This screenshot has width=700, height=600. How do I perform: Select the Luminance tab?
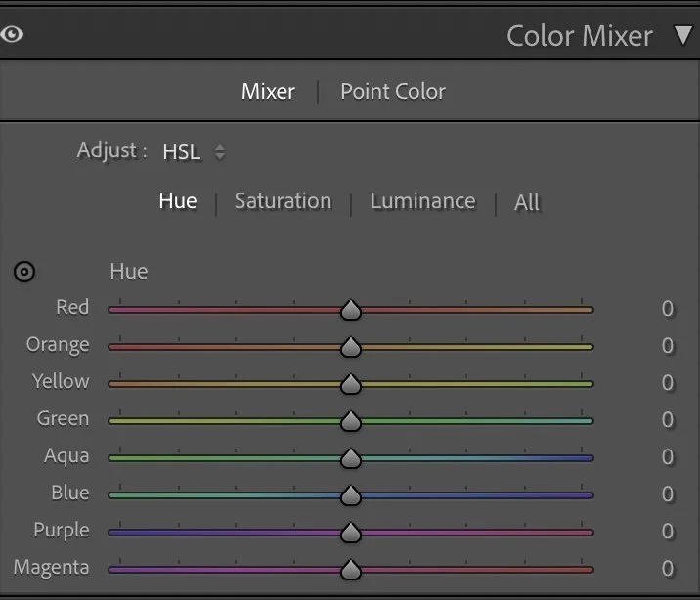pyautogui.click(x=422, y=201)
